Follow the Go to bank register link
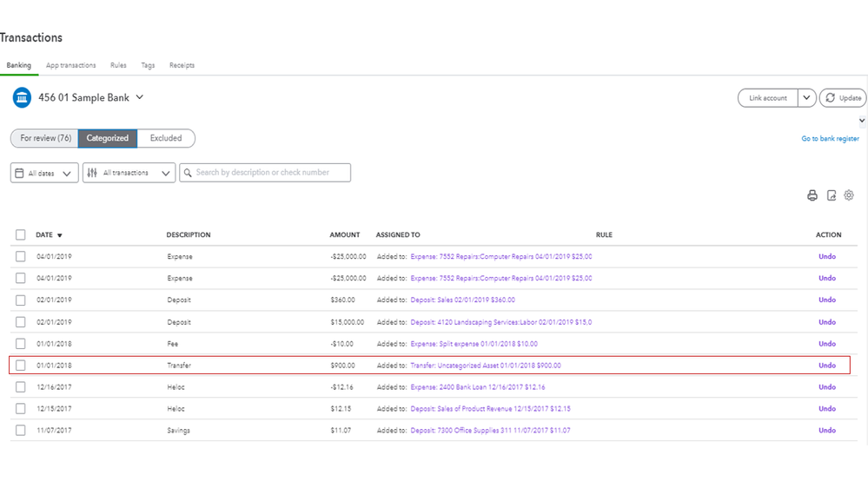The image size is (868, 488). pos(830,139)
